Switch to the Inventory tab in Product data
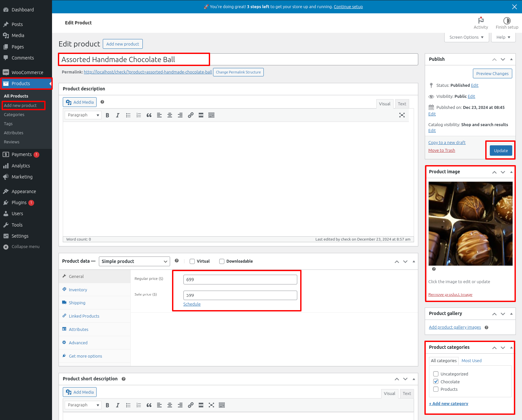The width and height of the screenshot is (522, 420). tap(78, 290)
